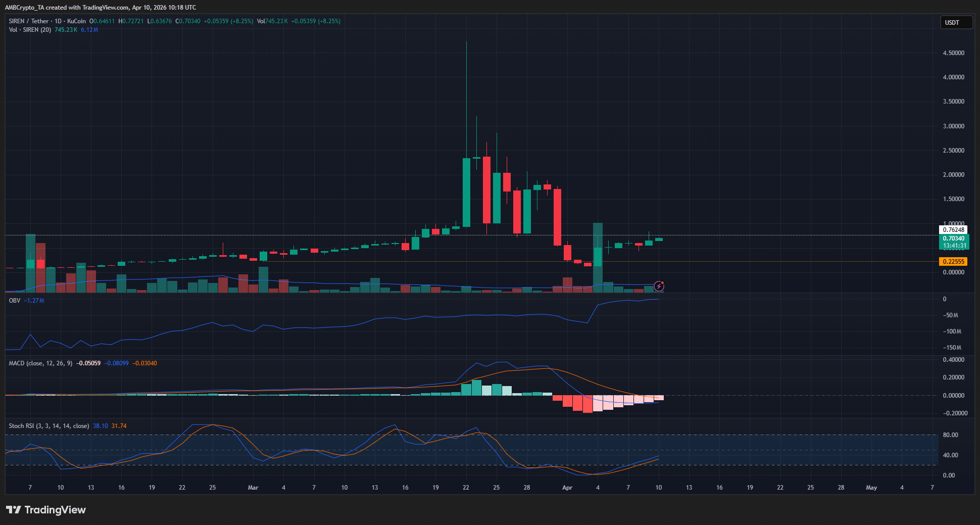Click the 0.76248 price level label

click(954, 229)
